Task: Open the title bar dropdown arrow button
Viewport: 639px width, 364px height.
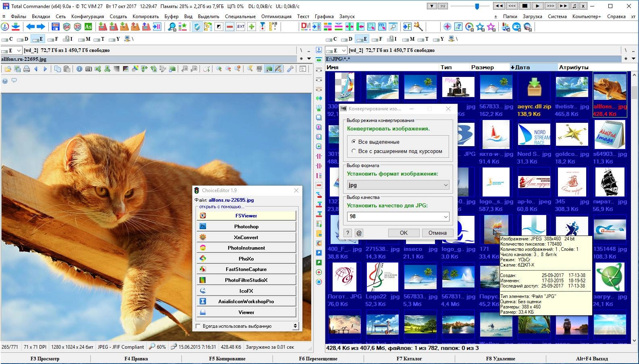Action: pos(432,6)
